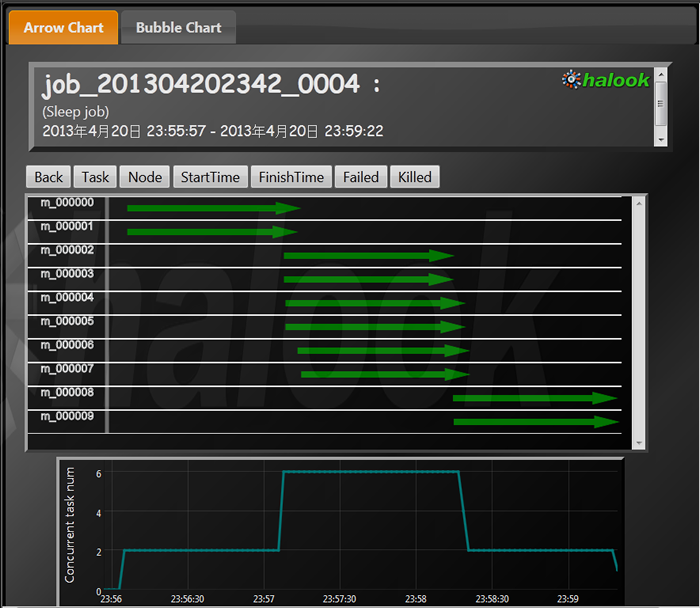Select the m_000004 task arrow
The height and width of the screenshot is (608, 700).
click(375, 303)
